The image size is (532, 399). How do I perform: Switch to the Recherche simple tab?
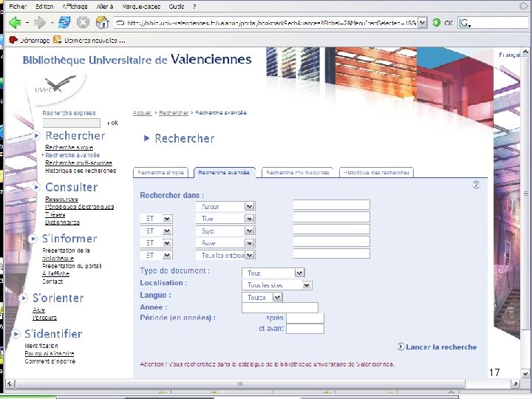pyautogui.click(x=160, y=172)
